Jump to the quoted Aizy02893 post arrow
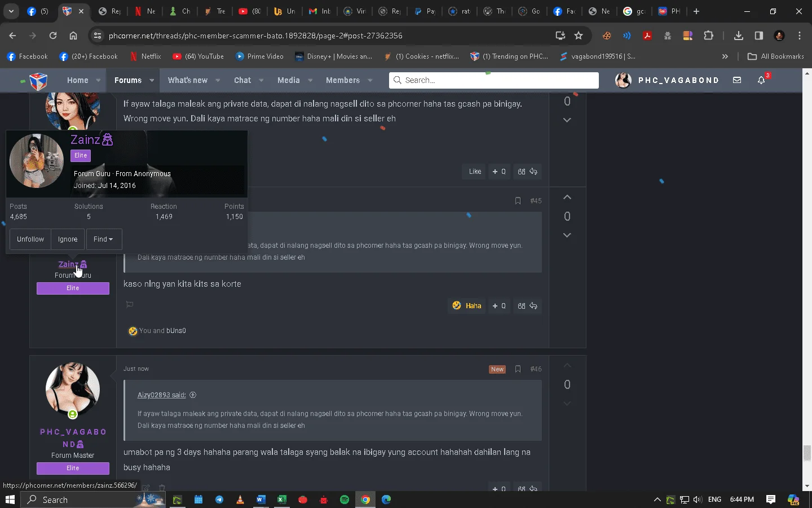Image resolution: width=812 pixels, height=508 pixels. [x=193, y=395]
